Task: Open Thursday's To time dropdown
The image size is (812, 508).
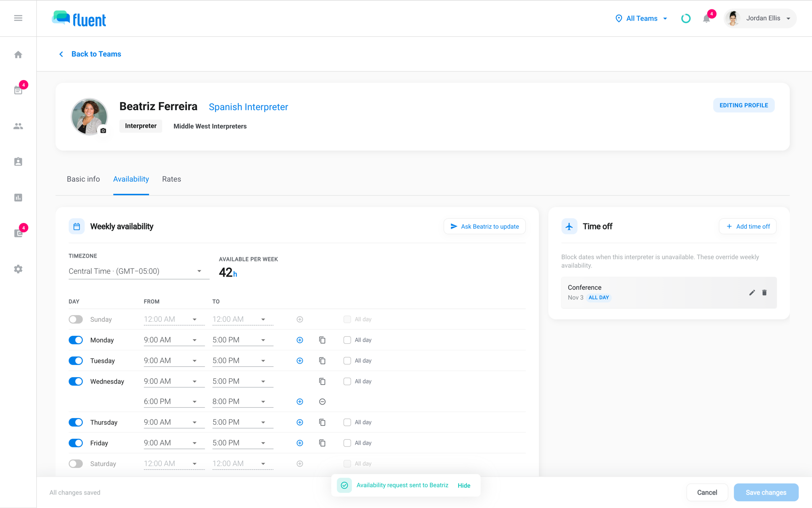Action: click(242, 422)
